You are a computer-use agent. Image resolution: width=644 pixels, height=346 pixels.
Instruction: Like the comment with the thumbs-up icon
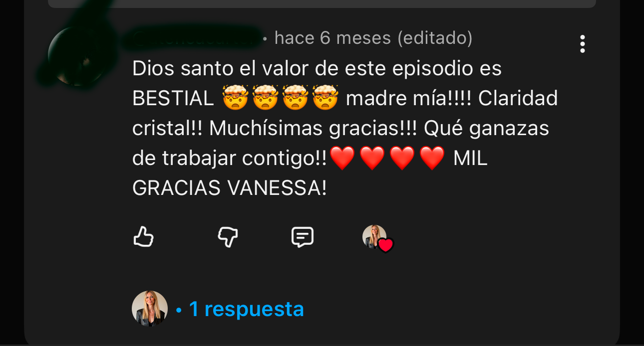point(143,237)
